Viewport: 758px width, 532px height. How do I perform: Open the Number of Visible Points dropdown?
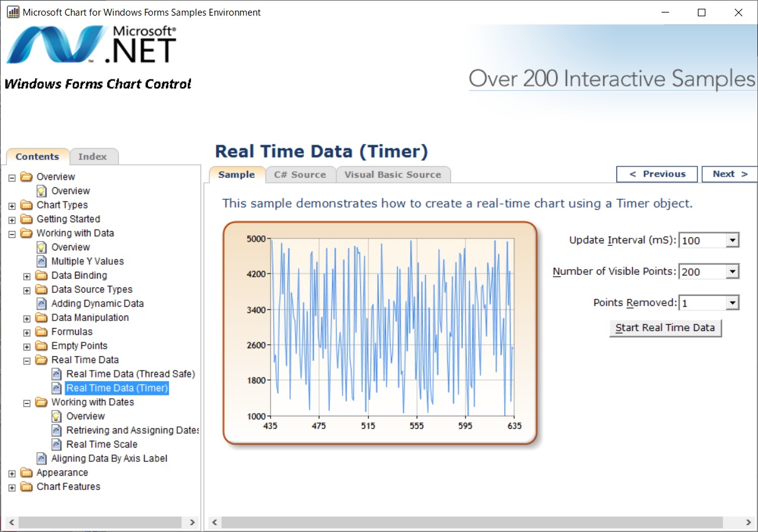tap(732, 272)
